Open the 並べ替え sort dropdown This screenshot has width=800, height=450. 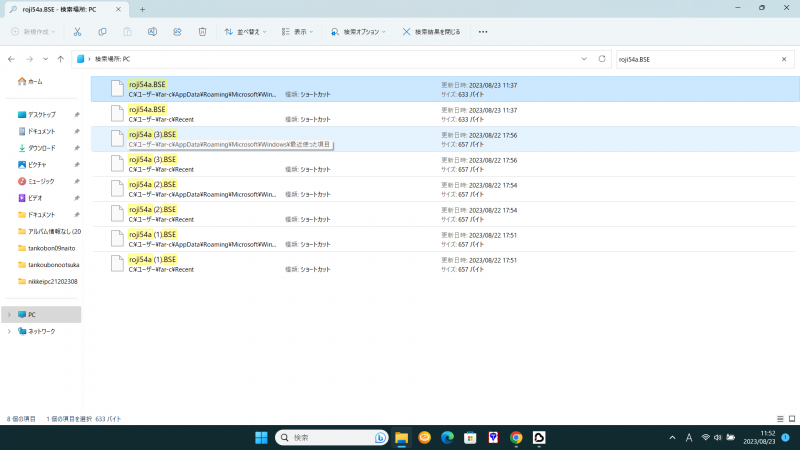point(243,31)
